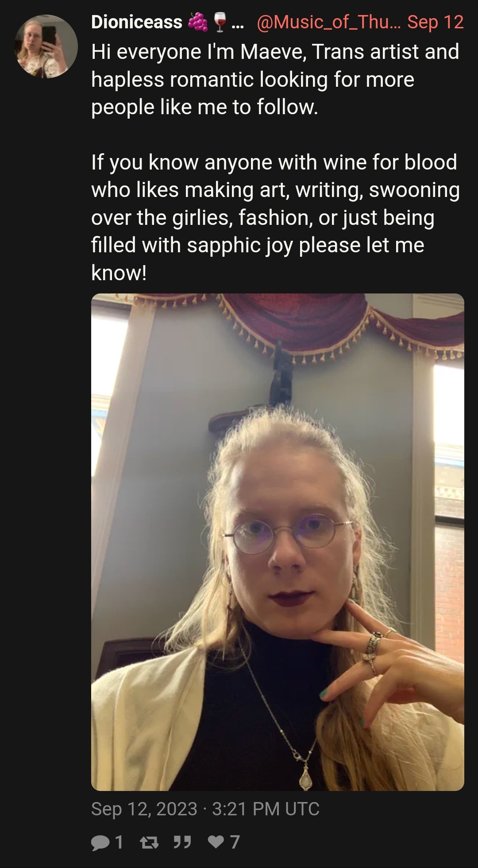This screenshot has width=478, height=868.
Task: Click the "3:21 PM UTC" time text
Action: [x=266, y=809]
